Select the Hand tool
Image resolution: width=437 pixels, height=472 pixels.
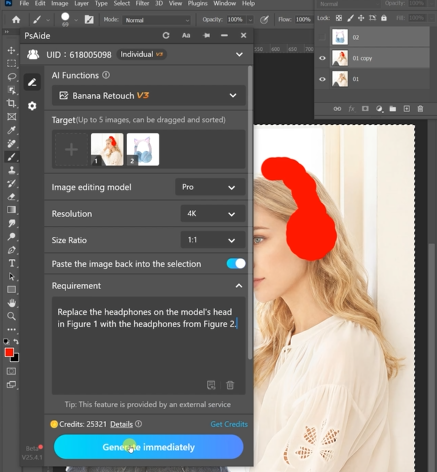coord(12,303)
